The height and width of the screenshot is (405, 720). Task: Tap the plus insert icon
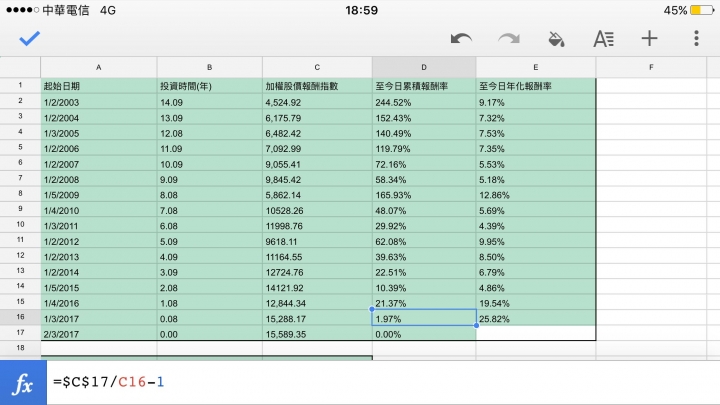(649, 39)
